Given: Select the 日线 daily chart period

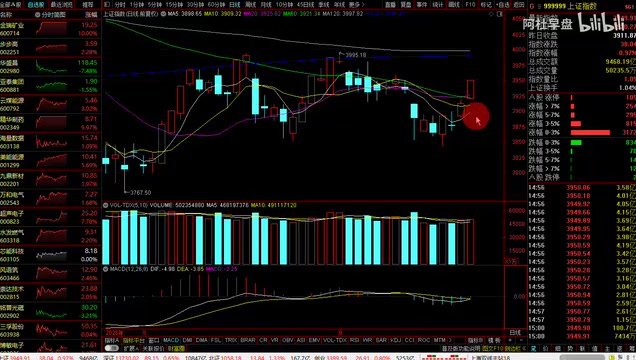Looking at the screenshot, I should [x=235, y=4].
